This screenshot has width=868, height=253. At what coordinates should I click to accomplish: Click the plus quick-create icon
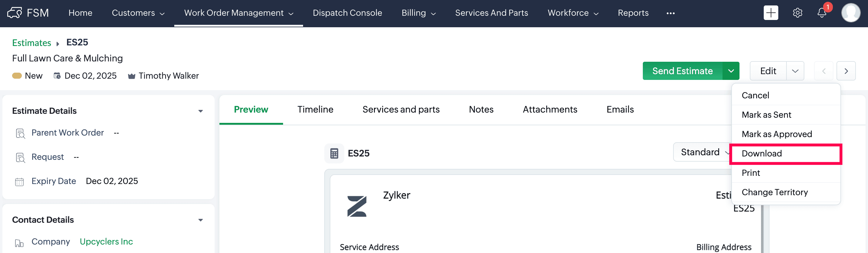click(x=771, y=13)
